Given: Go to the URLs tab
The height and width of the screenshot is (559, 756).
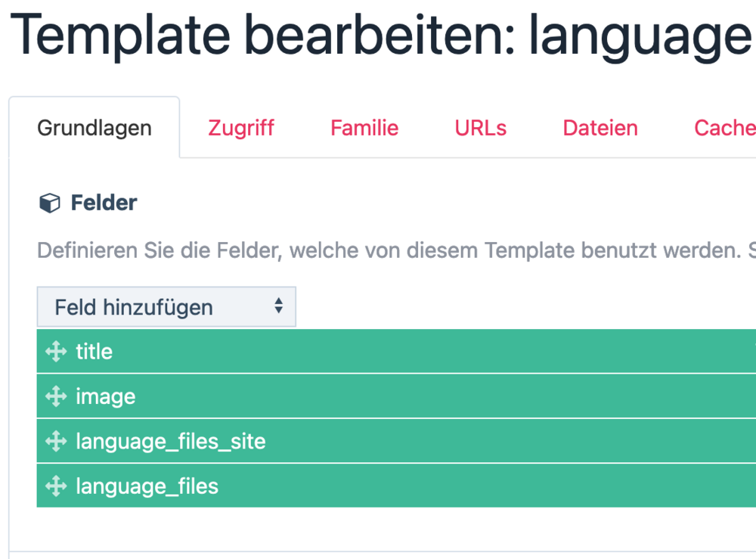Looking at the screenshot, I should tap(481, 128).
